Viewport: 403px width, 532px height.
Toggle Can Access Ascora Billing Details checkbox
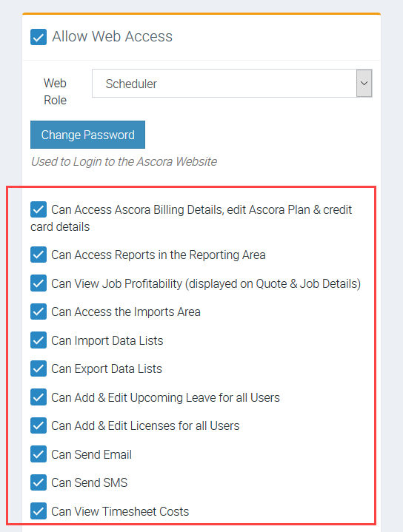[x=39, y=209]
